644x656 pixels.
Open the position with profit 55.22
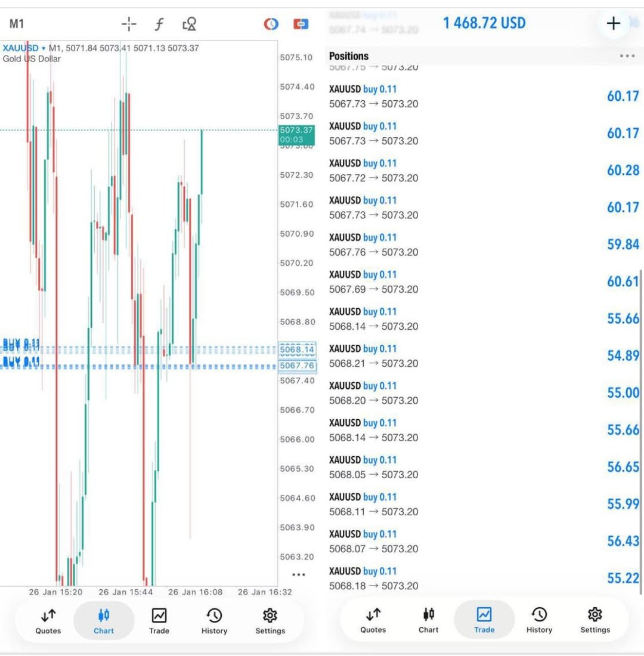[x=484, y=578]
